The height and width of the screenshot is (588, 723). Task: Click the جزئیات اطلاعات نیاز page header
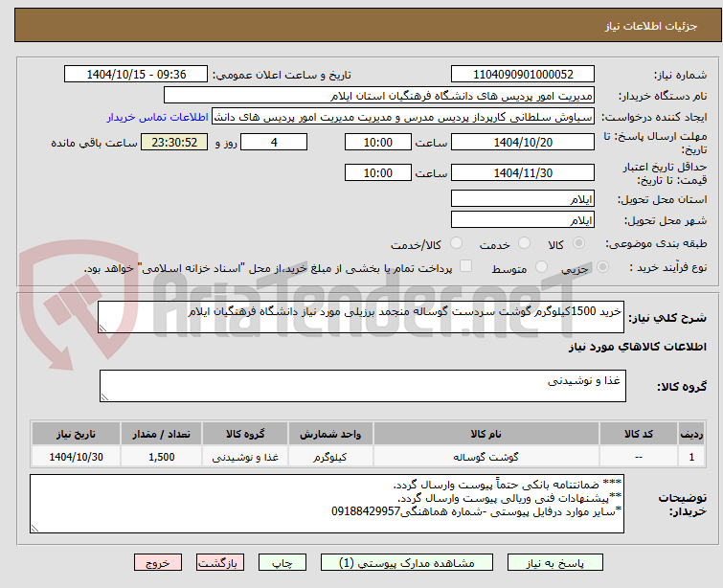(x=650, y=26)
